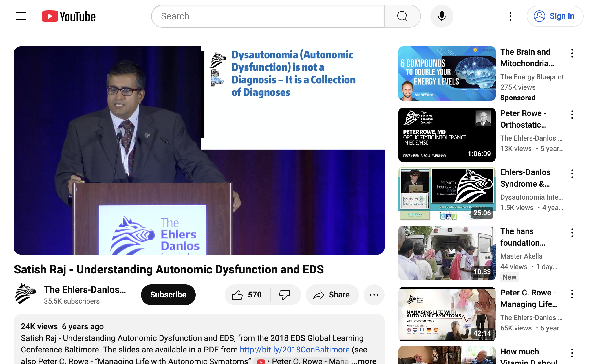Submit the search using the magnifying glass icon

tap(402, 16)
